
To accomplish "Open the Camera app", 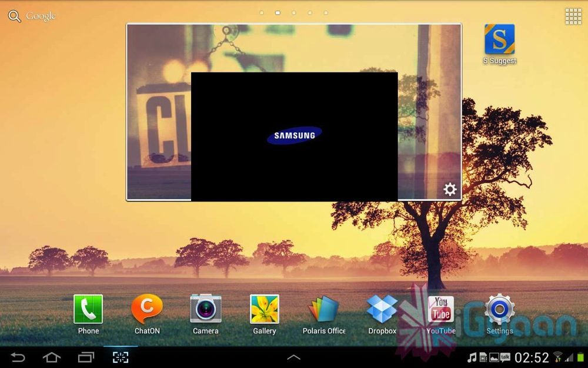I will 206,310.
